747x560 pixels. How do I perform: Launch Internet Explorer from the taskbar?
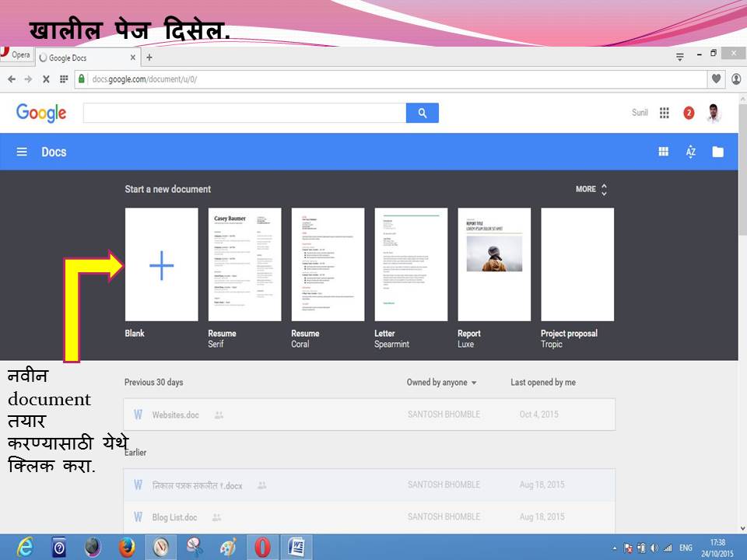click(x=24, y=547)
